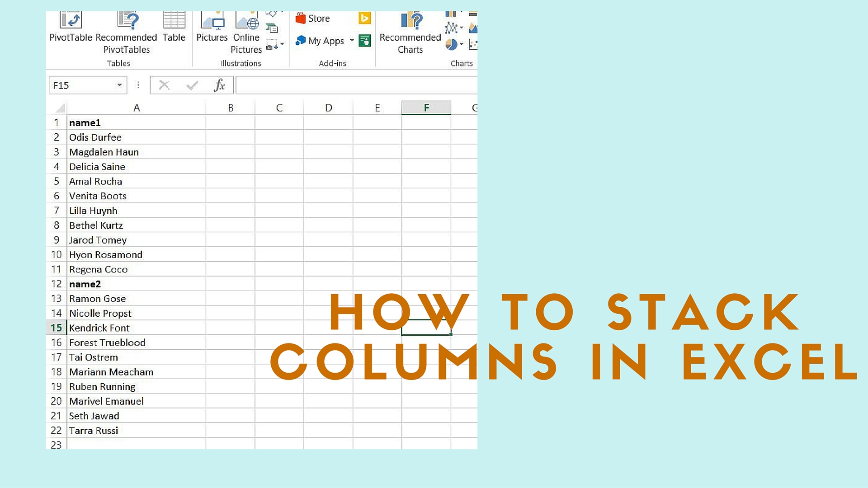Click the column A header dropdown
Viewport: 868px width, 488px height.
tap(136, 108)
